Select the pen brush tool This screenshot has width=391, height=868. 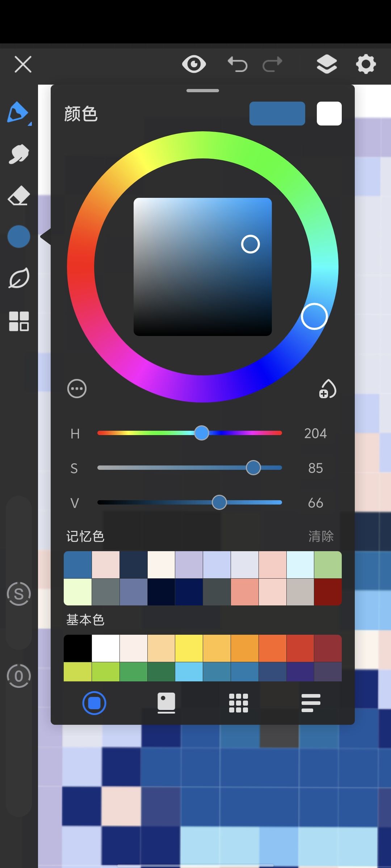tap(17, 112)
